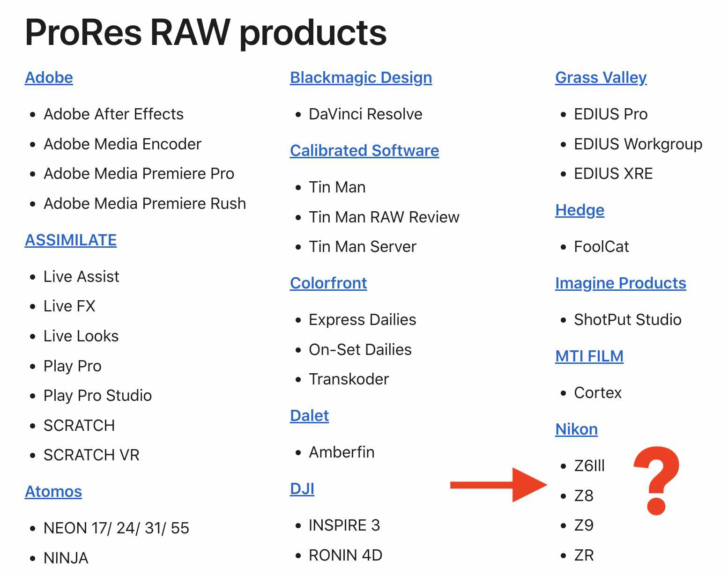Select the Z8 list item

click(584, 496)
